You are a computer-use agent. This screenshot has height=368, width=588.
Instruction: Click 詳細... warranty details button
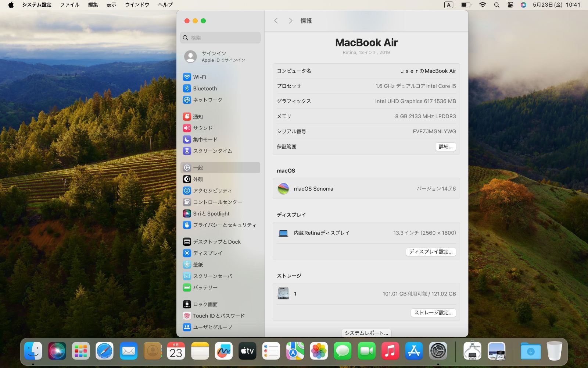click(x=445, y=146)
